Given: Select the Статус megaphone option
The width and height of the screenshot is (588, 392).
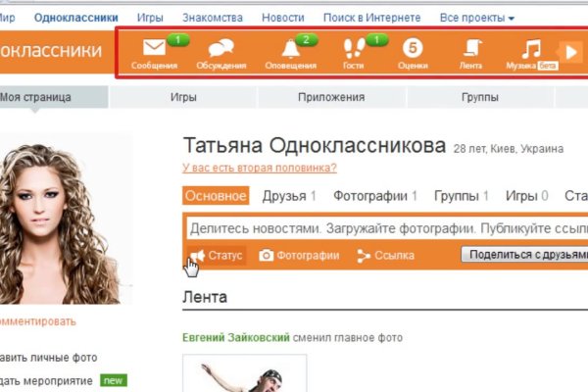Looking at the screenshot, I should tap(216, 256).
